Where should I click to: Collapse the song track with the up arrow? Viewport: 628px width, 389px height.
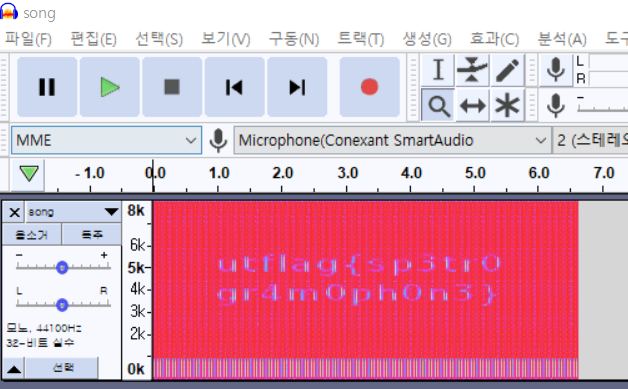(14, 369)
